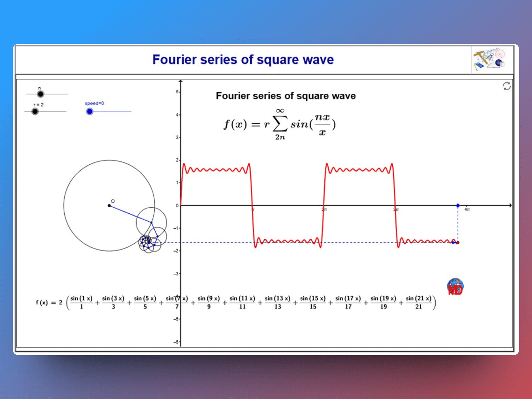Click the sin(3 x)/3 term
Screen dimensions: 532x399
(x=113, y=302)
